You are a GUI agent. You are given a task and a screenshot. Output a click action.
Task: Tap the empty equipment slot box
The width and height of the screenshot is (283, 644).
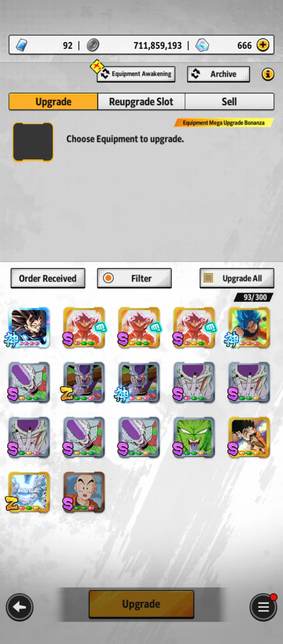pyautogui.click(x=33, y=142)
